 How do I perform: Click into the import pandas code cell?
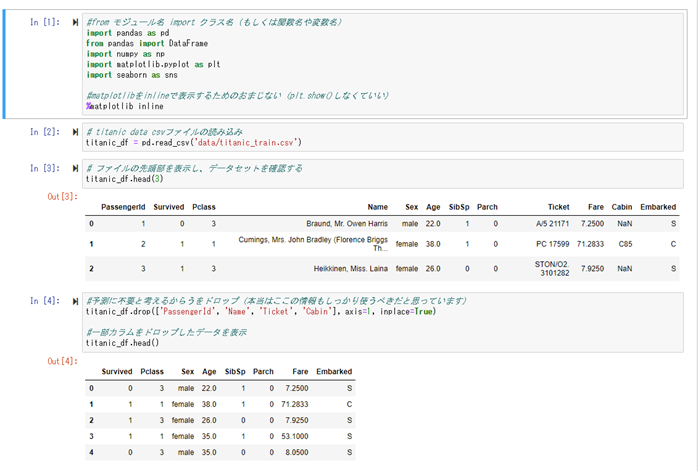[383, 64]
